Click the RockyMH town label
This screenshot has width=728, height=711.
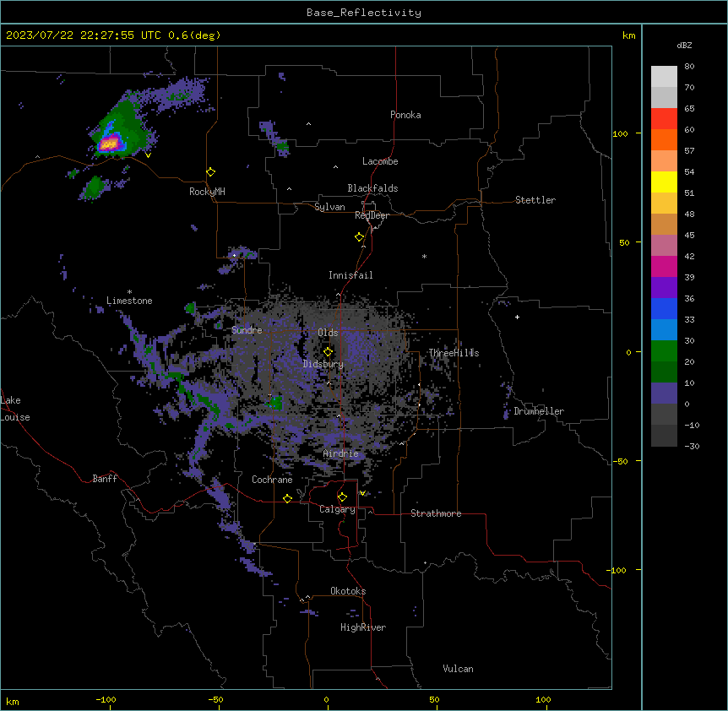[207, 192]
